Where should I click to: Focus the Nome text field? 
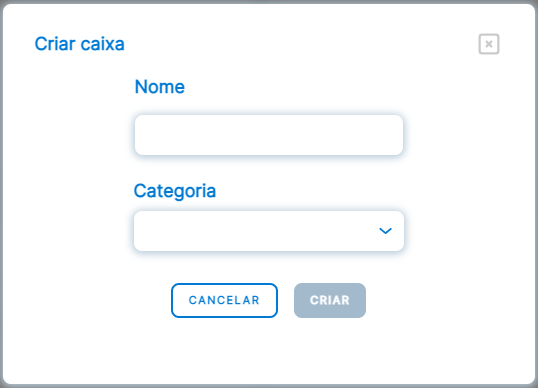point(269,135)
